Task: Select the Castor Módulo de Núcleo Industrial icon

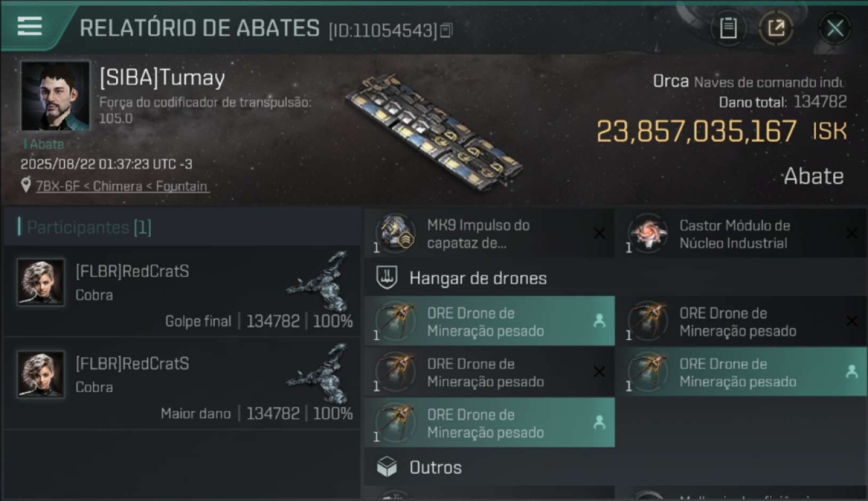Action: point(648,234)
